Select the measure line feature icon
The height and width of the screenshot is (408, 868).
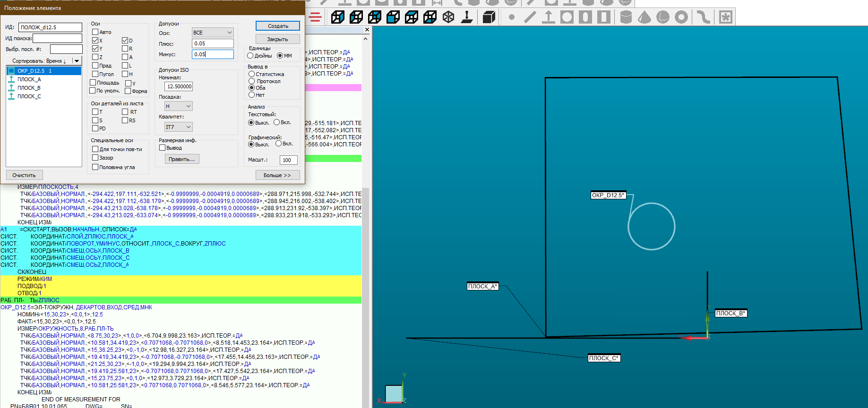(530, 17)
